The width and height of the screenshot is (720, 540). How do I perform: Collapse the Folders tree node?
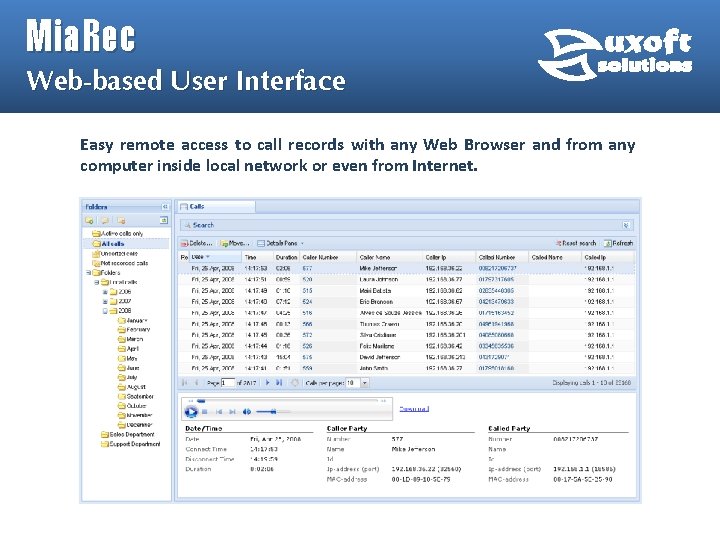click(x=89, y=273)
